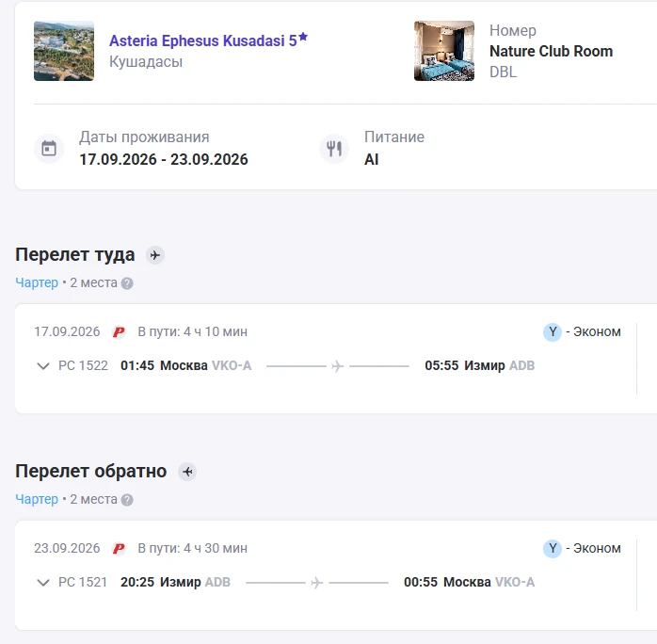This screenshot has height=644, width=657.
Task: Click the return date 23.09.2026 in flight card
Action: tap(67, 548)
